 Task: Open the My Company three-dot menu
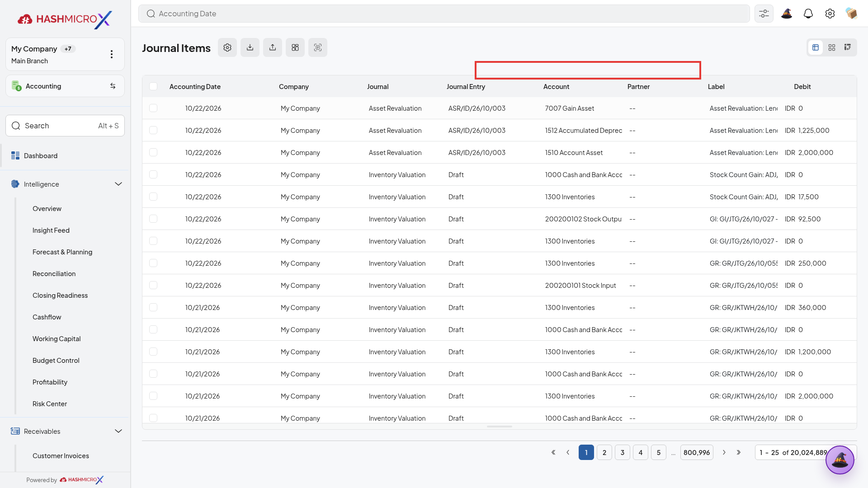(112, 54)
